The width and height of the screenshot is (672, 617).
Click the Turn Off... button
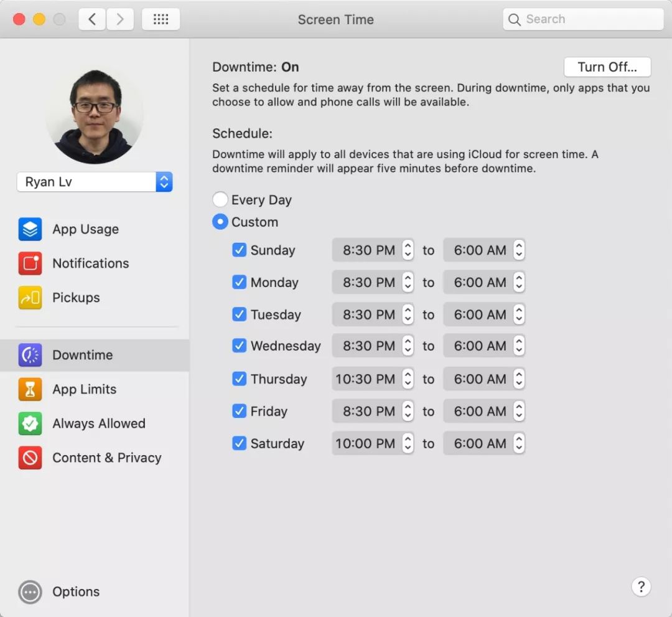[x=607, y=67]
